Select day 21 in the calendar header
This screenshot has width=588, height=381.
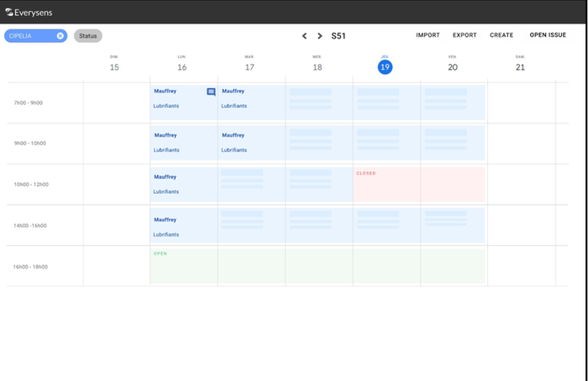[520, 67]
